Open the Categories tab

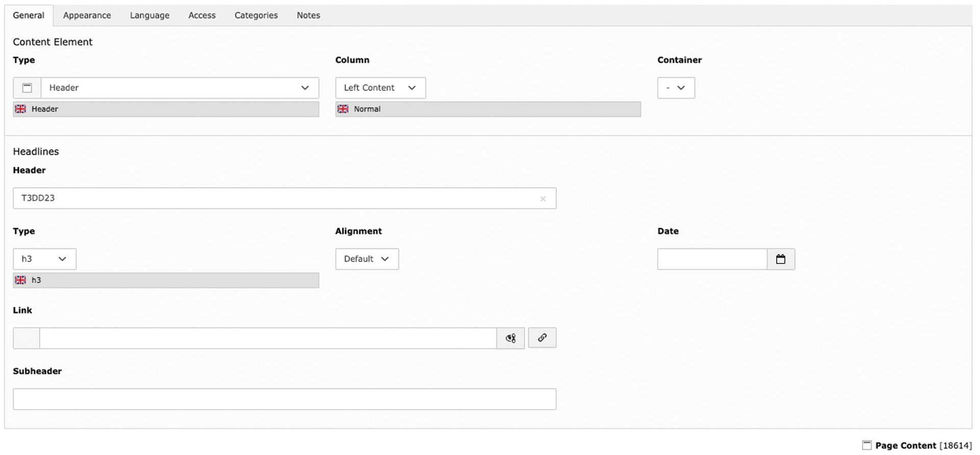(256, 15)
